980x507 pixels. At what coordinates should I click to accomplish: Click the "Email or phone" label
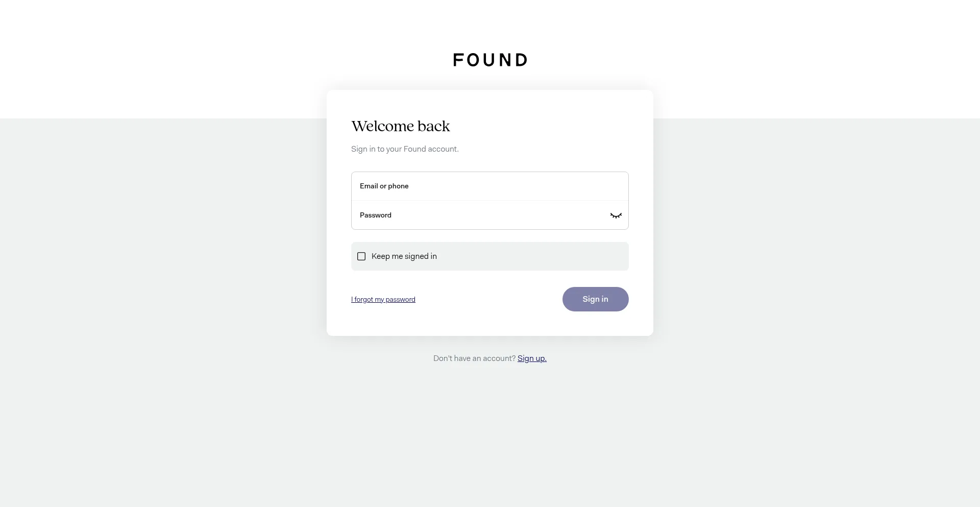pos(384,186)
